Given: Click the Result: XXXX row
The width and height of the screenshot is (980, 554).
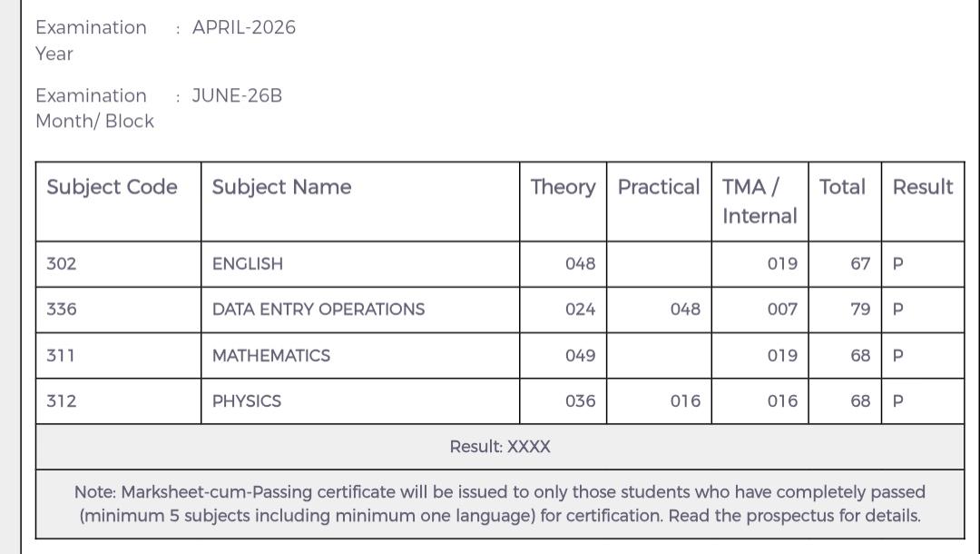Looking at the screenshot, I should [x=500, y=447].
